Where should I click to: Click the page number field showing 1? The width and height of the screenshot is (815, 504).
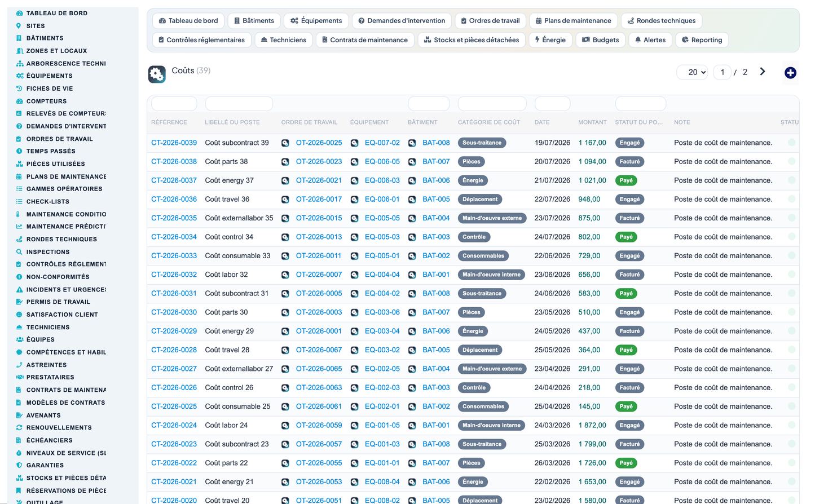tap(722, 72)
